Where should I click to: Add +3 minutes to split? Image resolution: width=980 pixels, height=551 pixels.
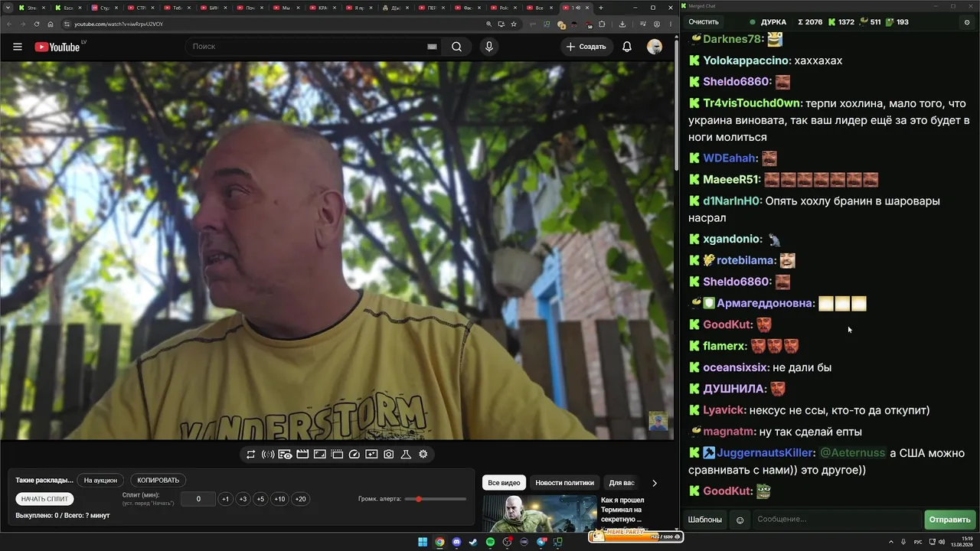tap(243, 499)
